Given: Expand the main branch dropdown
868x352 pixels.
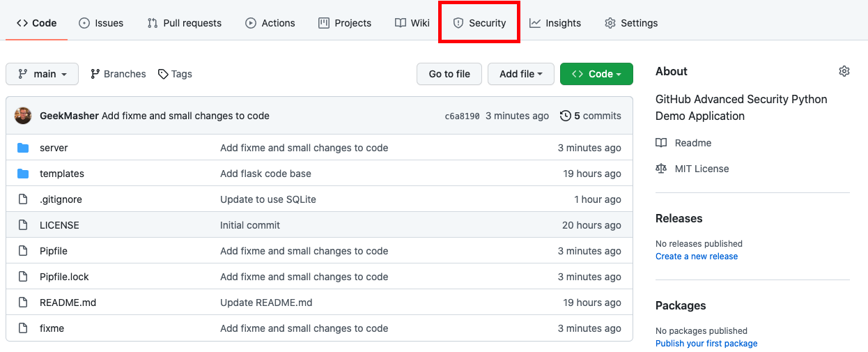Looking at the screenshot, I should [x=42, y=74].
